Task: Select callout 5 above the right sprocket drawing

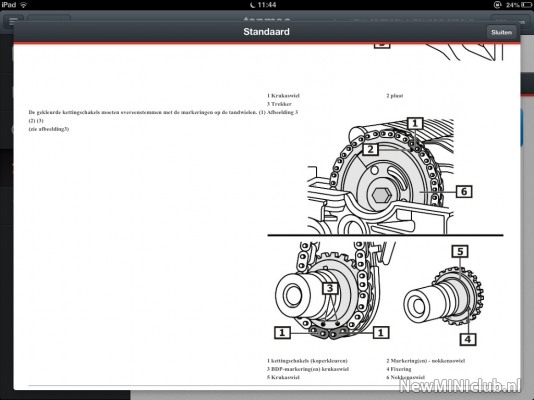Action: tap(460, 251)
